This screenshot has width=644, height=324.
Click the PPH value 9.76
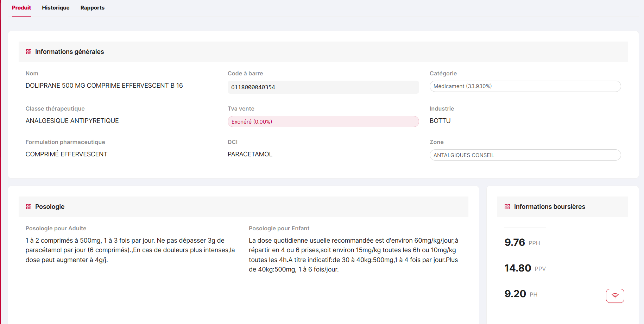coord(514,242)
